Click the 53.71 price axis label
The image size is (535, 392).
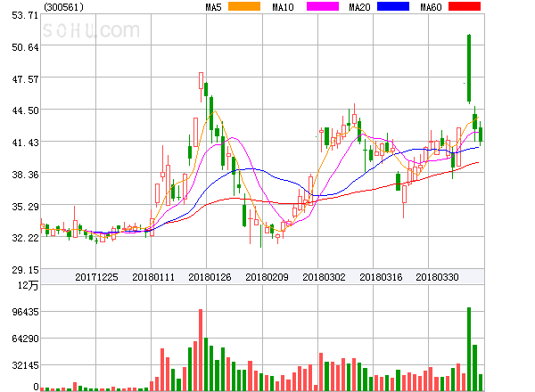[25, 15]
